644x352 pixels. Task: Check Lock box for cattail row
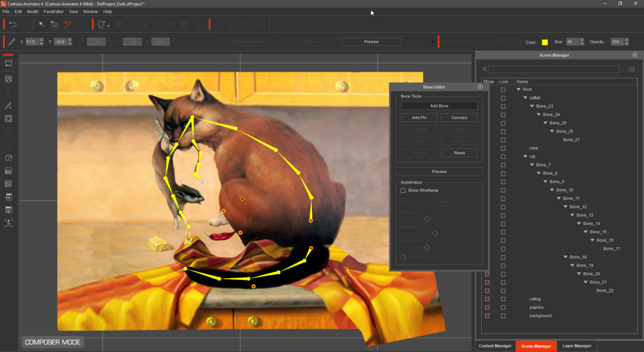point(503,98)
